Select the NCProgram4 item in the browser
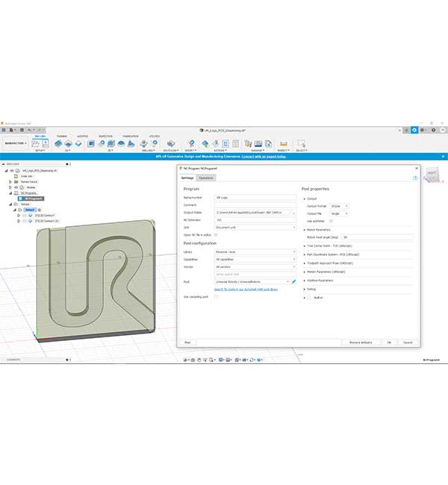 click(x=31, y=198)
